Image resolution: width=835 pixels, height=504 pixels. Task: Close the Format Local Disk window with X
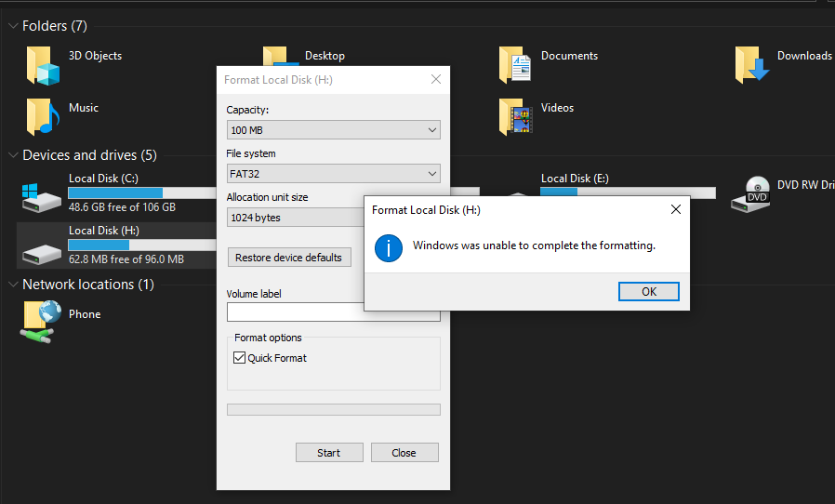(x=435, y=79)
